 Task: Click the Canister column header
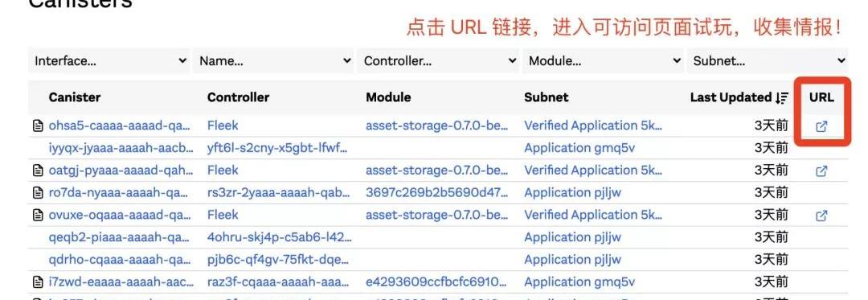[x=75, y=97]
